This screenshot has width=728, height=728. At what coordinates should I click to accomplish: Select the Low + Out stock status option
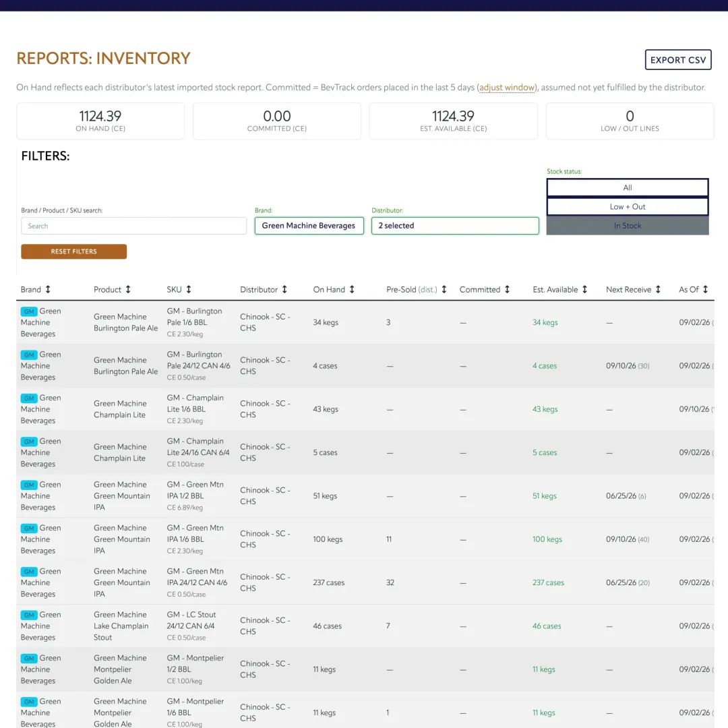click(628, 207)
